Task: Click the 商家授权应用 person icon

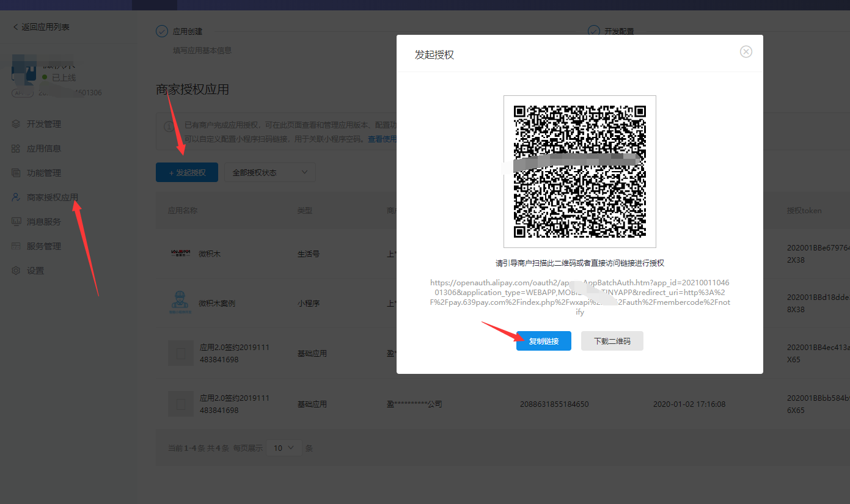Action: (x=16, y=197)
